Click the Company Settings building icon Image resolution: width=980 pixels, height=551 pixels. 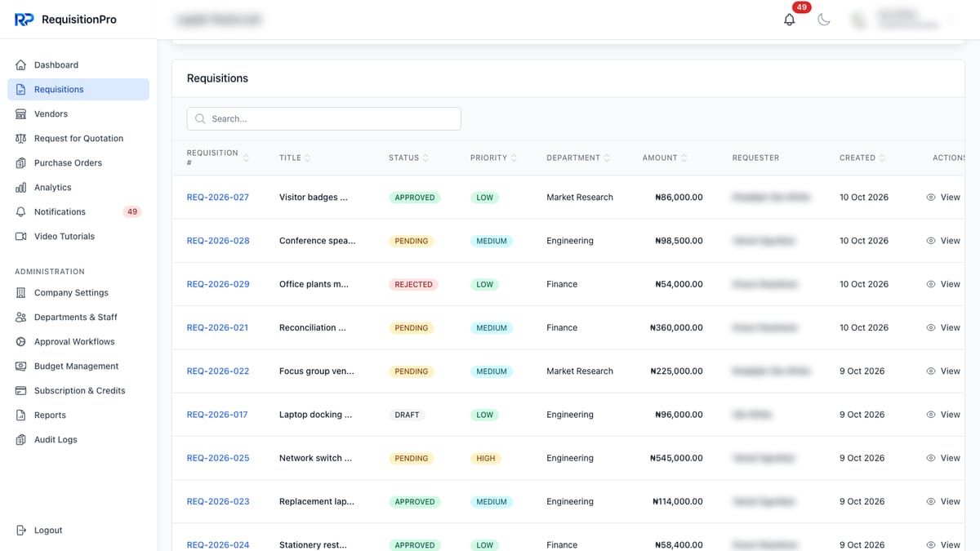pyautogui.click(x=21, y=293)
